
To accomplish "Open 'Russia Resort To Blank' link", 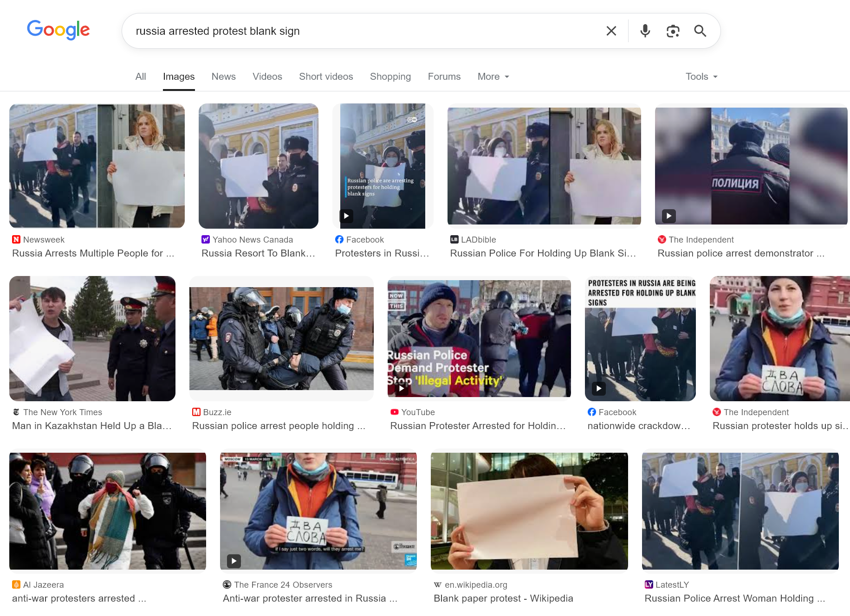I will coord(258,253).
